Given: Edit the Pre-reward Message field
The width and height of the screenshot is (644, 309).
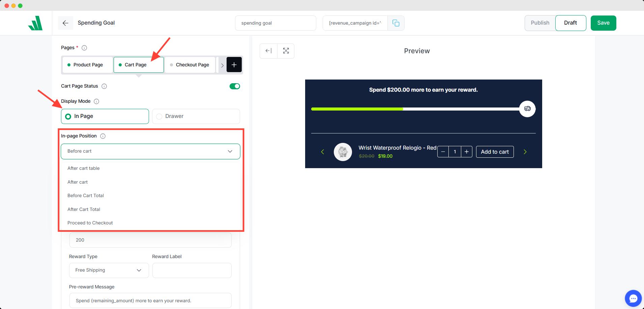Looking at the screenshot, I should pos(150,301).
